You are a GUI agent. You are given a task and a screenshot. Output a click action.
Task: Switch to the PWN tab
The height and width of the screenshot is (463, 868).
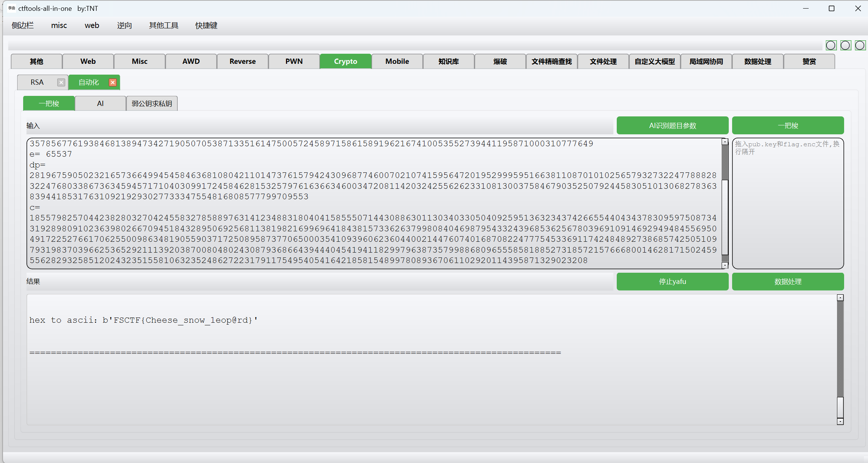(294, 62)
